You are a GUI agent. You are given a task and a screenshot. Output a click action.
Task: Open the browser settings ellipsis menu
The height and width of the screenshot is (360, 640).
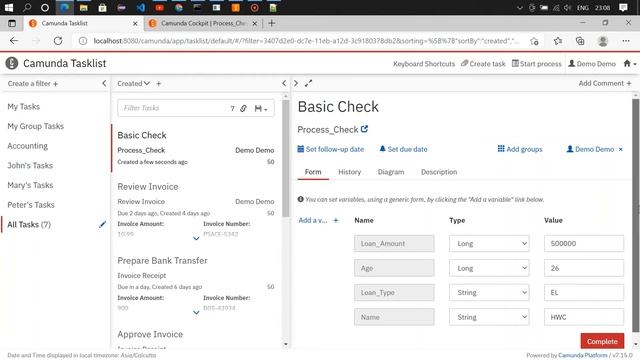click(626, 41)
